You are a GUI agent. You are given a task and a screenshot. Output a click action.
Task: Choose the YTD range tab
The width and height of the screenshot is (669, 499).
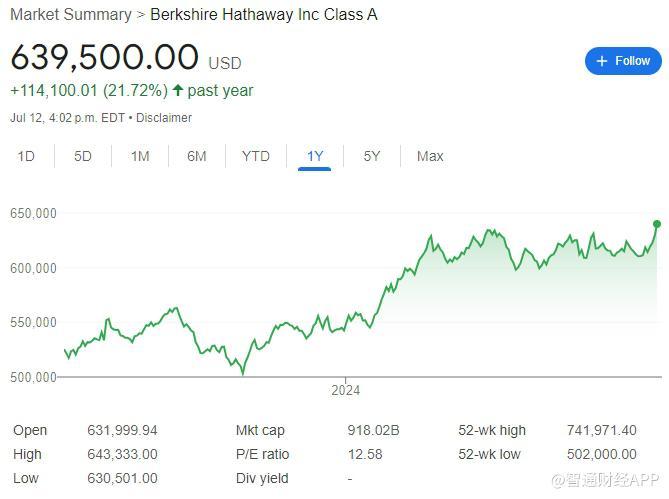pos(256,156)
